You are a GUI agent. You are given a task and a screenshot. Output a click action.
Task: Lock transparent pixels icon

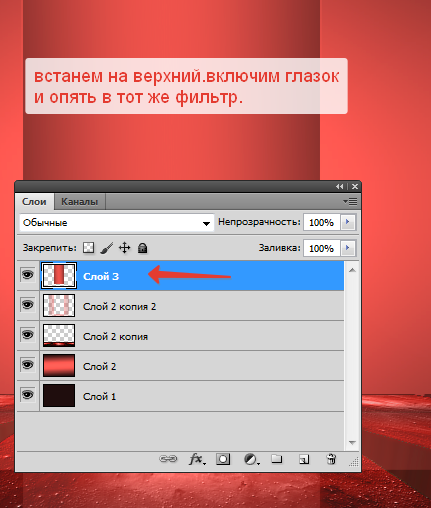pyautogui.click(x=88, y=248)
